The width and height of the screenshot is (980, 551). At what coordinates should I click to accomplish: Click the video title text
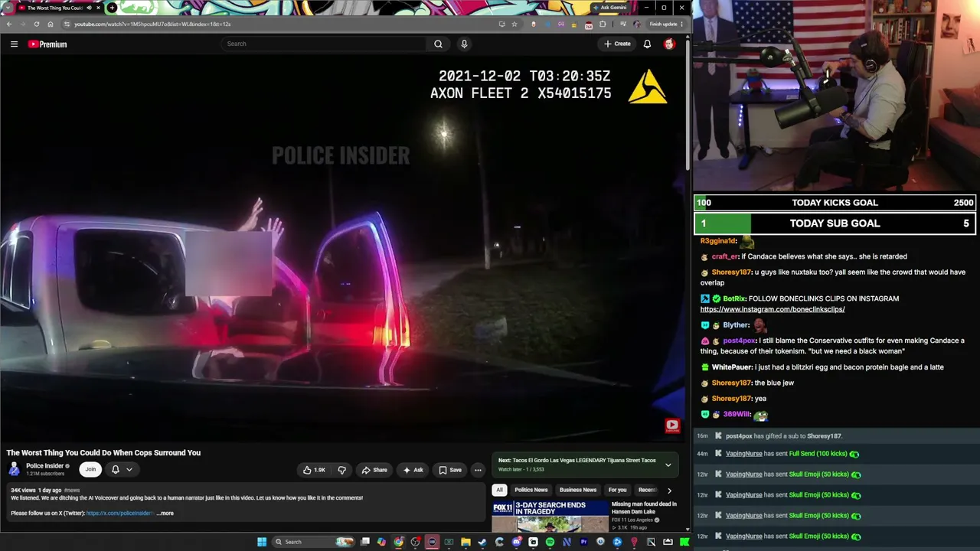(x=103, y=453)
